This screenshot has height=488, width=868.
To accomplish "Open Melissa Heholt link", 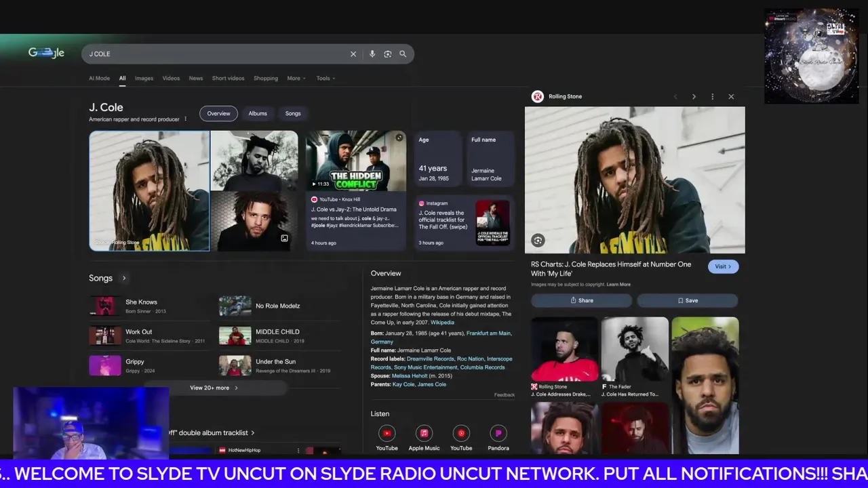I will click(x=410, y=375).
